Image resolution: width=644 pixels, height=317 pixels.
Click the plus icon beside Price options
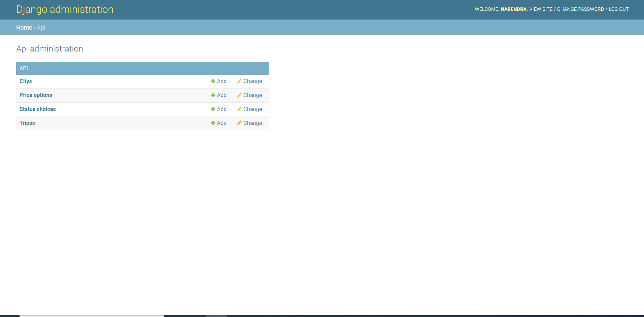pyautogui.click(x=213, y=95)
